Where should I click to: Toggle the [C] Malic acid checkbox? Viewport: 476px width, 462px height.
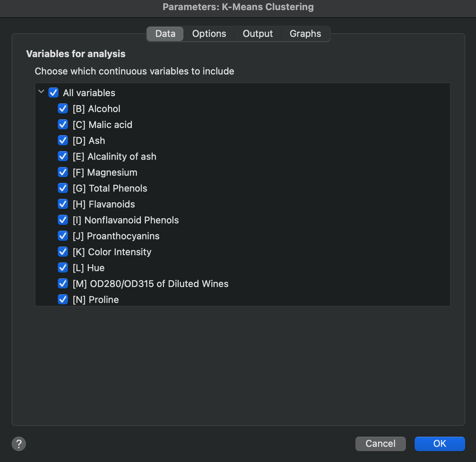click(63, 124)
